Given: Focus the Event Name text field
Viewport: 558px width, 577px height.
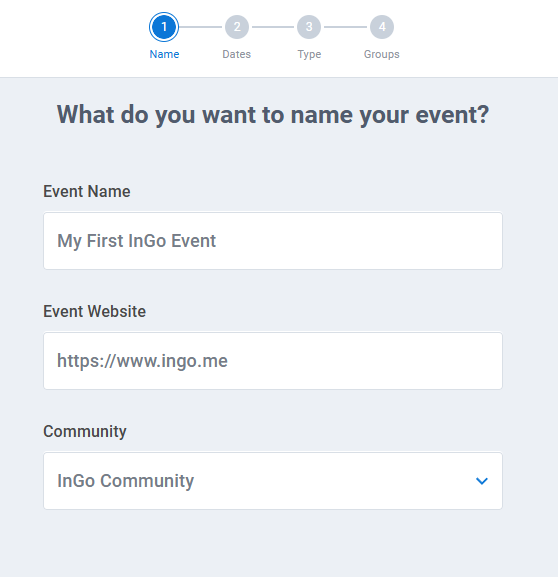Looking at the screenshot, I should click(273, 241).
